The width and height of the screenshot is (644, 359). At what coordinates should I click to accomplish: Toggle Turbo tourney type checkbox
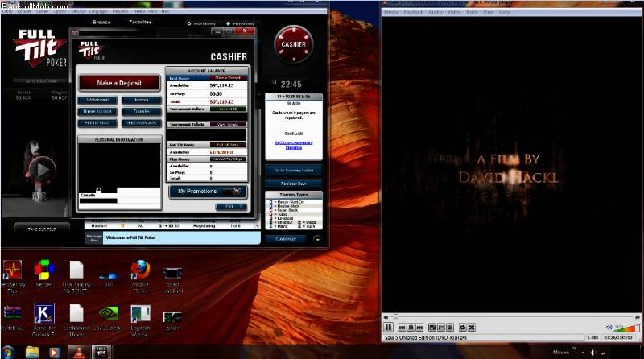point(270,214)
